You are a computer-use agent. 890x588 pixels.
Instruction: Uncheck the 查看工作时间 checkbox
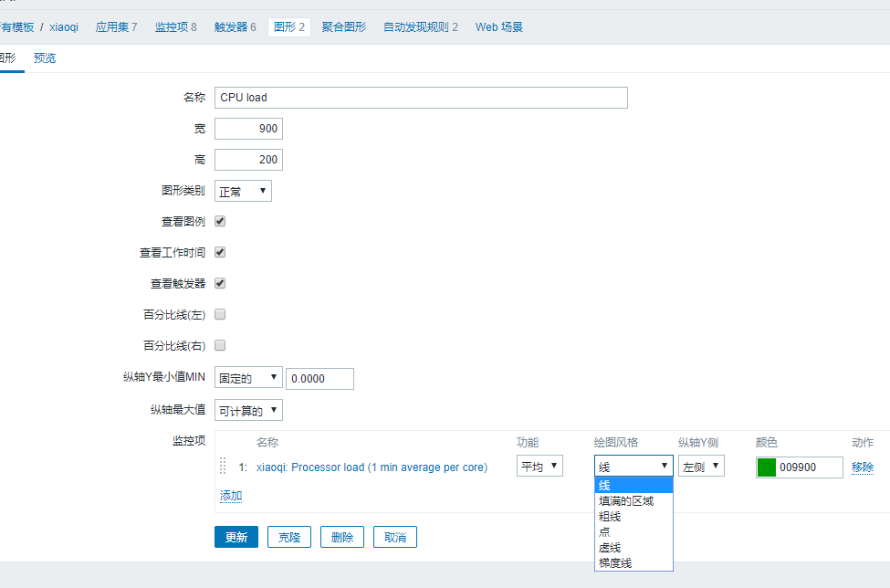[x=220, y=252]
